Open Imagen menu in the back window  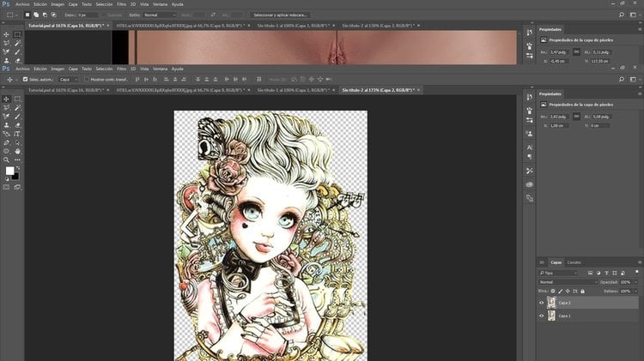[58, 4]
